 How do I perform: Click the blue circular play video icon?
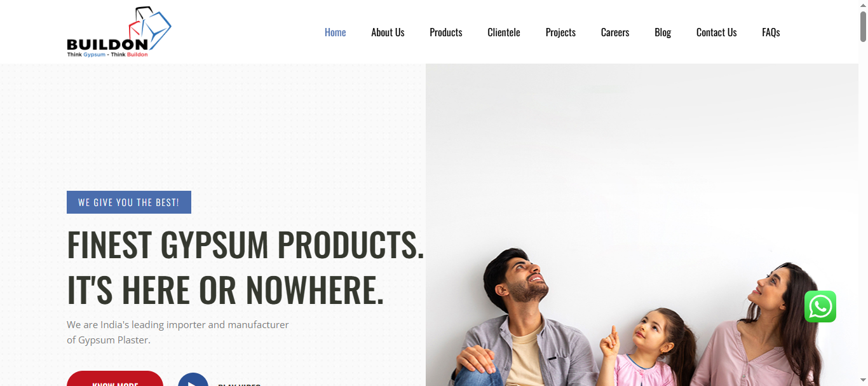(193, 380)
